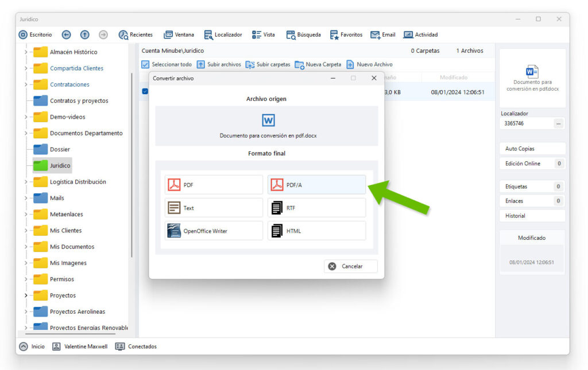
Task: Choose the HTML output format
Action: pyautogui.click(x=316, y=231)
